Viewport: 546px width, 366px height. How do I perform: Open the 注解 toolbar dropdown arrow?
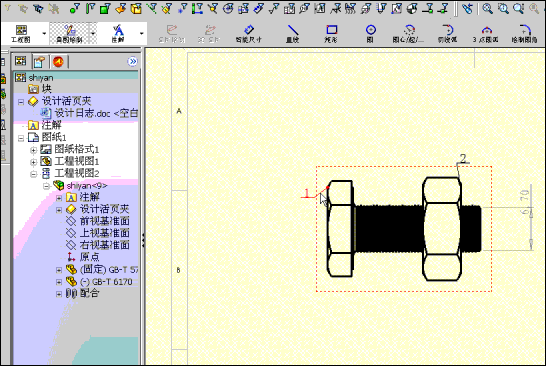(141, 33)
